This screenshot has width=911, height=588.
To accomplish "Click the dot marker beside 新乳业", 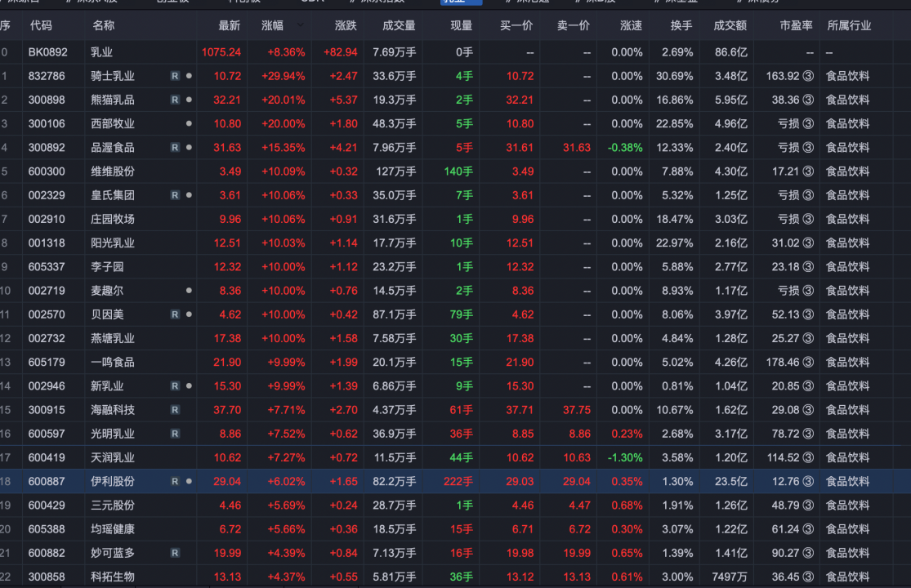I will coord(189,386).
